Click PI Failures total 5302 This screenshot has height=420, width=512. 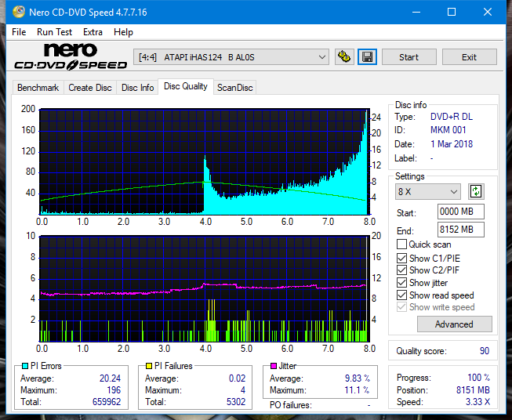pyautogui.click(x=236, y=401)
